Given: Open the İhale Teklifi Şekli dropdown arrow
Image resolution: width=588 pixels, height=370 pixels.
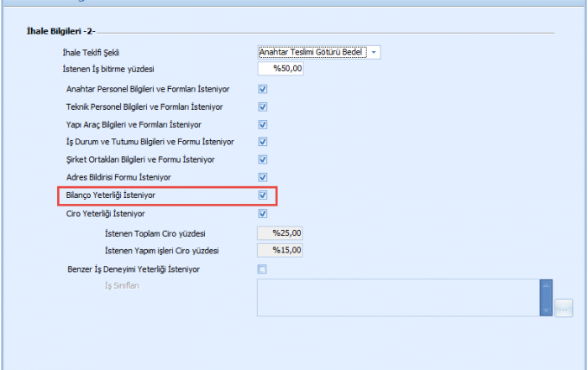Looking at the screenshot, I should point(375,52).
